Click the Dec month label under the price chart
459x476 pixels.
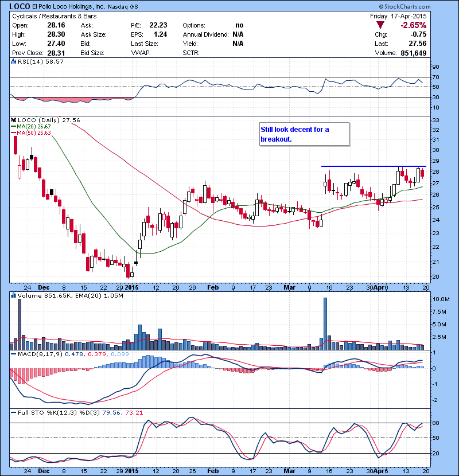click(x=44, y=287)
